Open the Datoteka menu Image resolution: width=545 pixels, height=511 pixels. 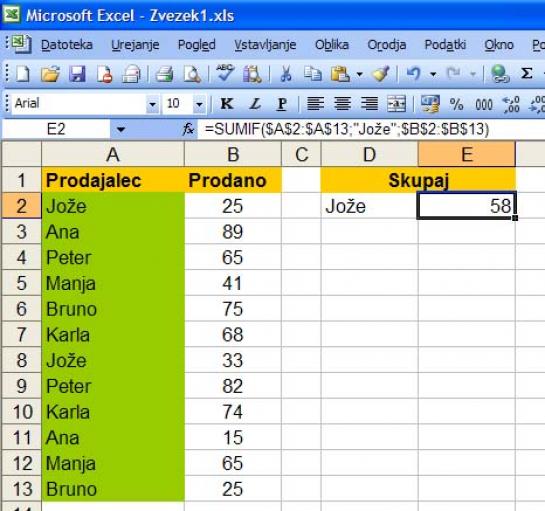[67, 45]
